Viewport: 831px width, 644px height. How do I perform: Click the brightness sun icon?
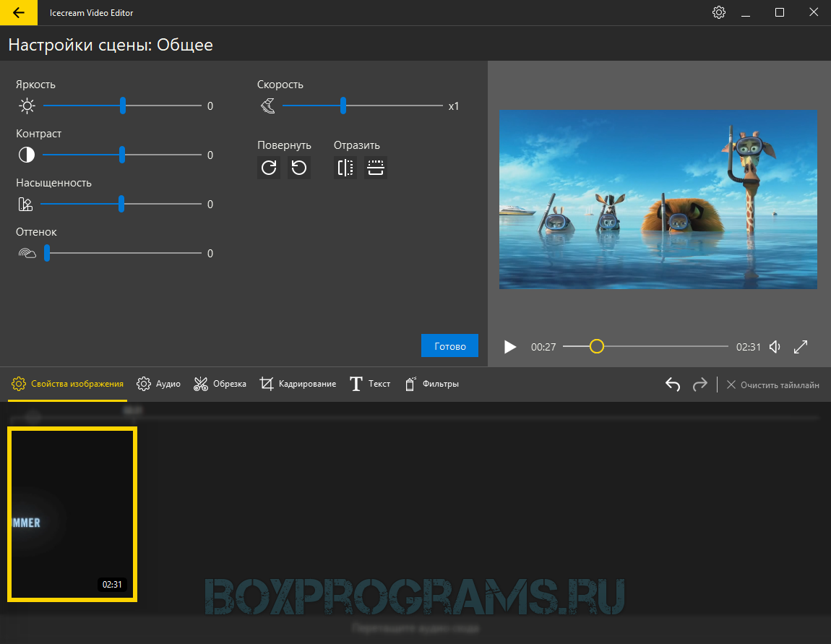27,106
